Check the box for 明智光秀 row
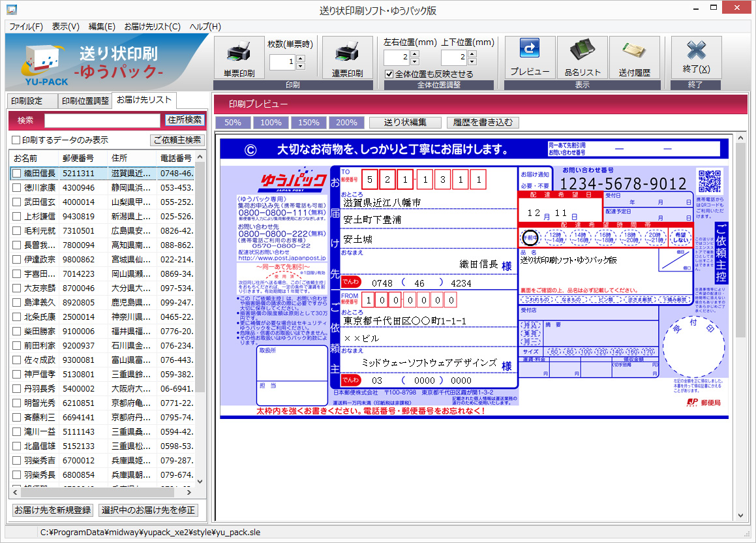The image size is (756, 543). pos(16,403)
